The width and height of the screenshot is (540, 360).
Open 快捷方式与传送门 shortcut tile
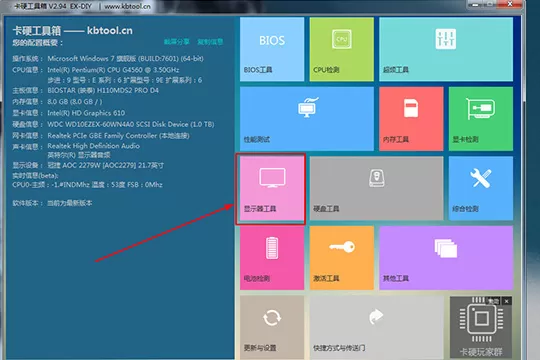376,327
